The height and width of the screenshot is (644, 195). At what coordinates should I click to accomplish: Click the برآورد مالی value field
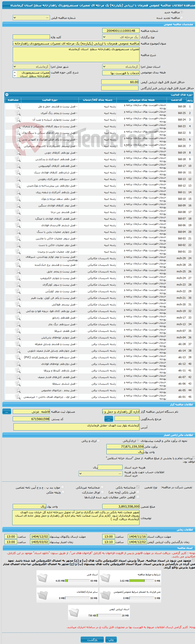(125, 446)
